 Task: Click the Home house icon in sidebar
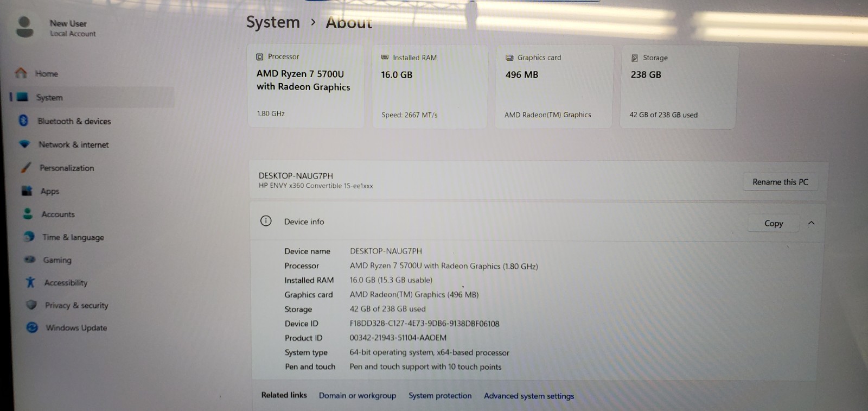pyautogui.click(x=21, y=73)
